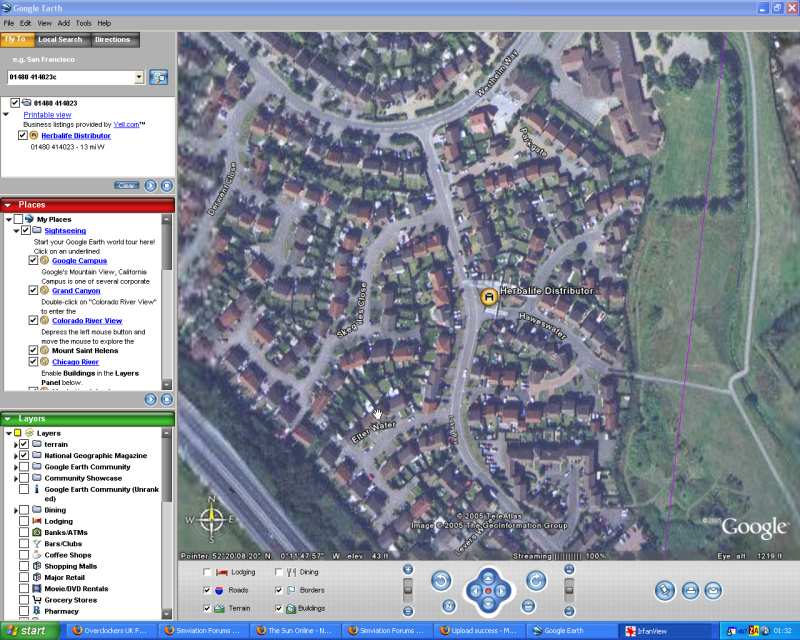Uncheck the Grand Canyon place checkbox
800x640 pixels.
33,290
